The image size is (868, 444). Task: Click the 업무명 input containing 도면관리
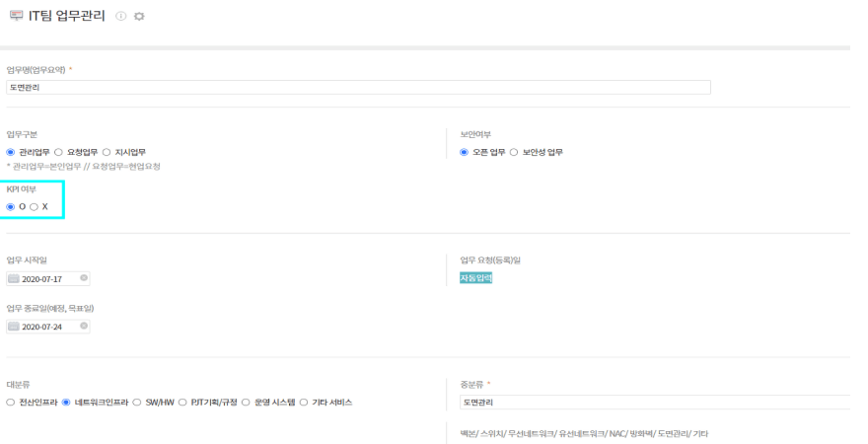click(x=358, y=88)
